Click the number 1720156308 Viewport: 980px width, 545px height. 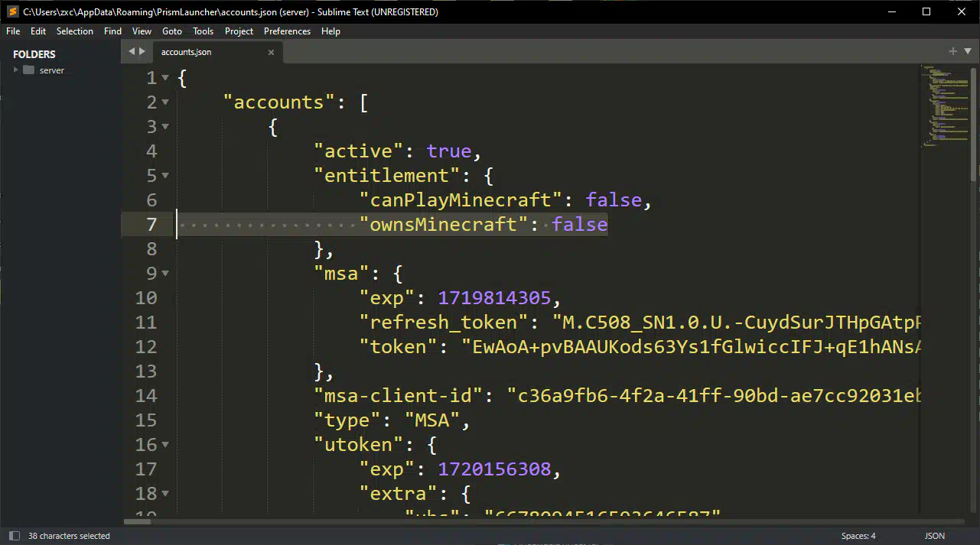click(x=494, y=469)
